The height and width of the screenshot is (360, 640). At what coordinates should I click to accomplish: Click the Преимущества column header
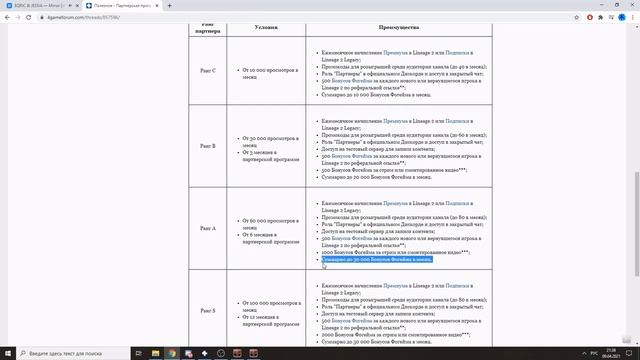click(399, 27)
